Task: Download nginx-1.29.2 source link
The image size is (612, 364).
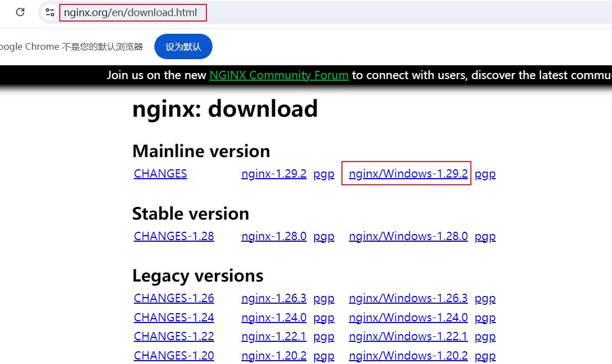Action: [274, 174]
